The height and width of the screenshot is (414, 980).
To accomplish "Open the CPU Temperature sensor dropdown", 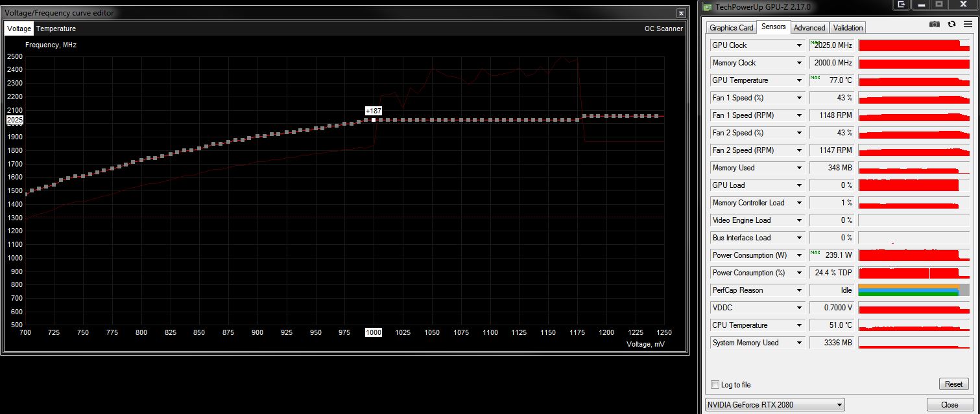I will [x=800, y=325].
